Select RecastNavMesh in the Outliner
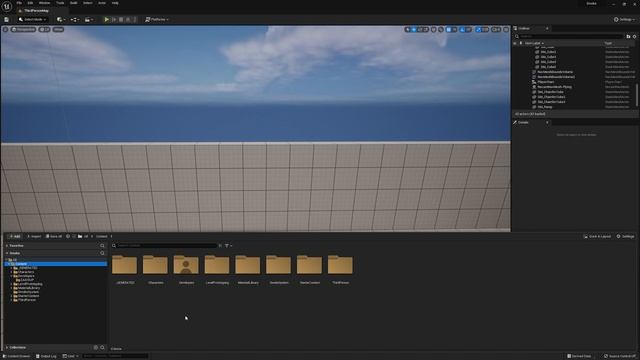 click(x=554, y=87)
